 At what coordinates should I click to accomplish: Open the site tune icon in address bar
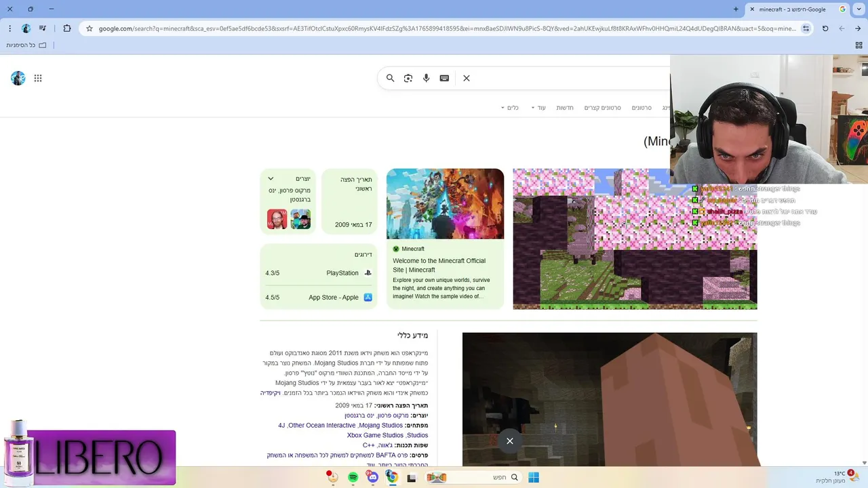pyautogui.click(x=806, y=28)
